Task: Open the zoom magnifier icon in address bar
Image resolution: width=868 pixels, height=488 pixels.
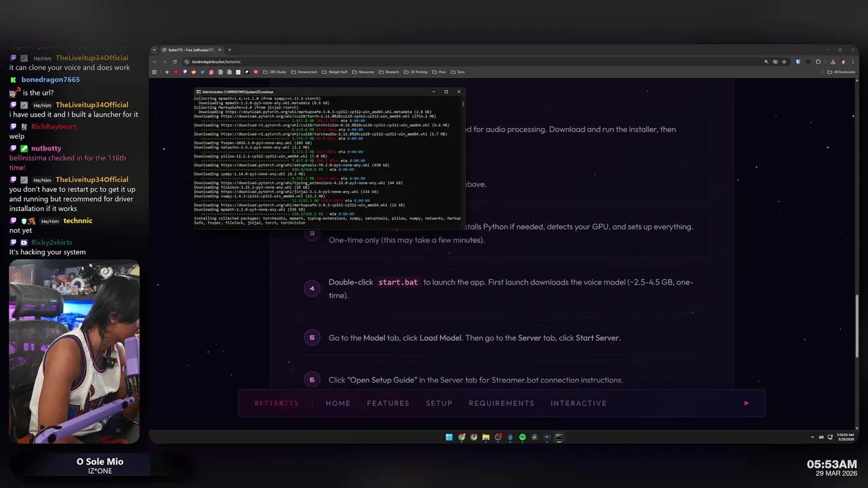Action: point(766,62)
